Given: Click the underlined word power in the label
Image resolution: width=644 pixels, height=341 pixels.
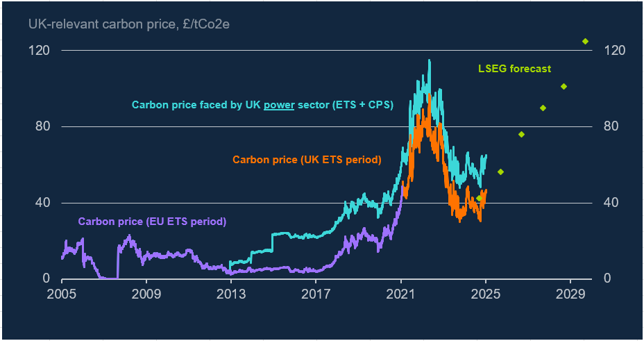Looking at the screenshot, I should tap(278, 106).
